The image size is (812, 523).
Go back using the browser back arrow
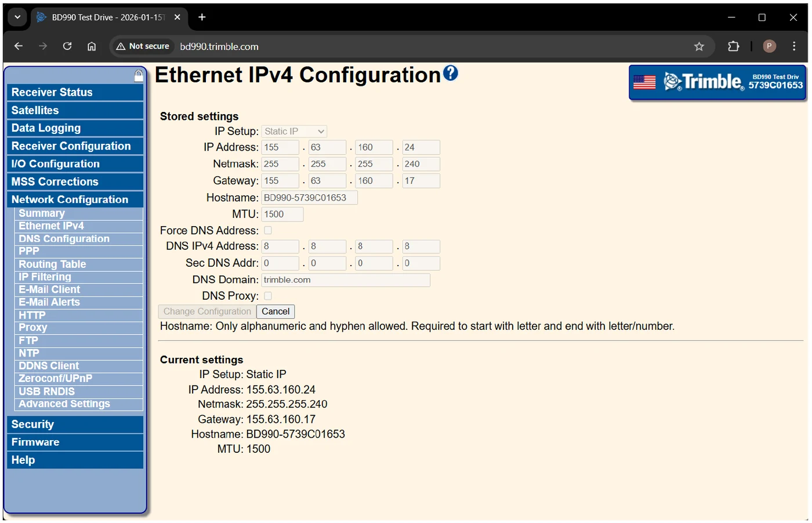[19, 46]
